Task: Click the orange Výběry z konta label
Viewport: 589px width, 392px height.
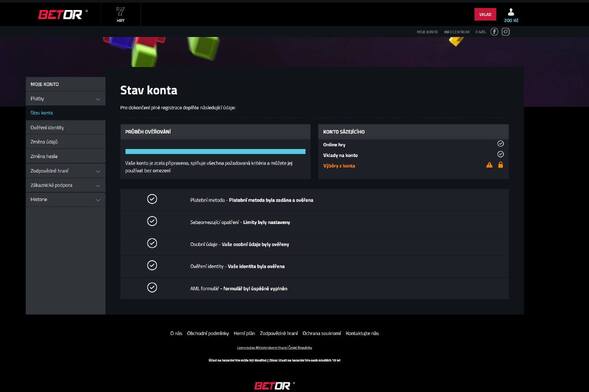Action: [339, 166]
